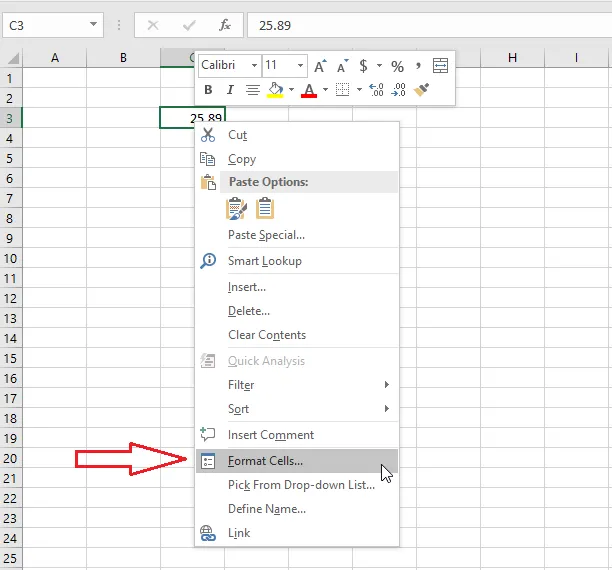Click the Format Painter brush
This screenshot has height=570, width=612.
point(422,90)
